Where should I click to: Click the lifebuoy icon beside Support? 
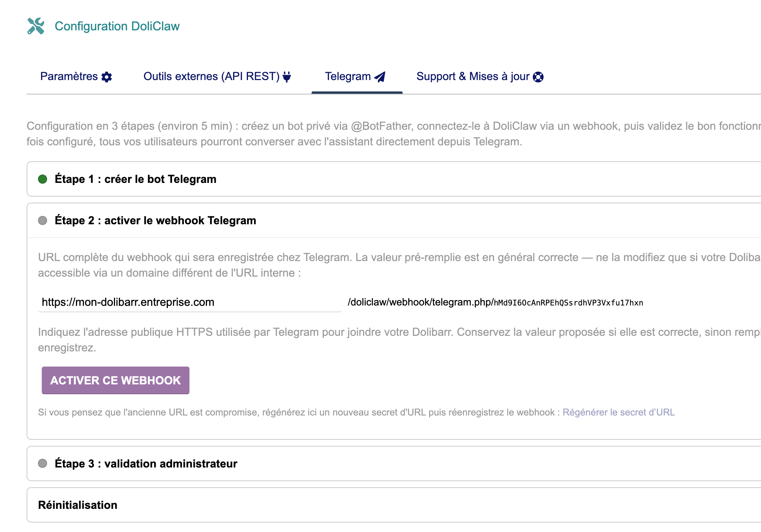(538, 77)
